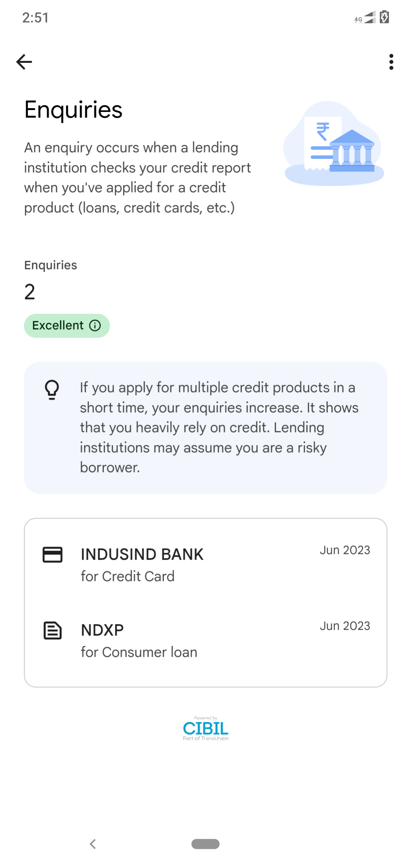Image resolution: width=411 pixels, height=868 pixels.
Task: Tap the bank illustration graphic
Action: tap(334, 144)
